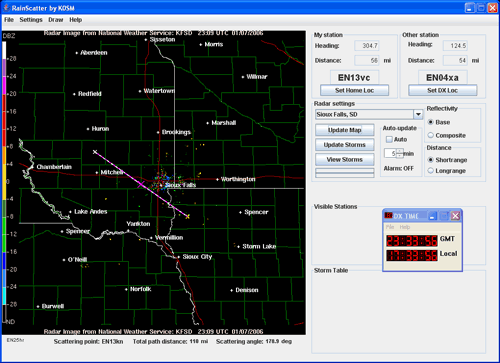Viewport: 500px width, 363px height.
Task: Close the DX TIME clock window
Action: click(x=455, y=216)
